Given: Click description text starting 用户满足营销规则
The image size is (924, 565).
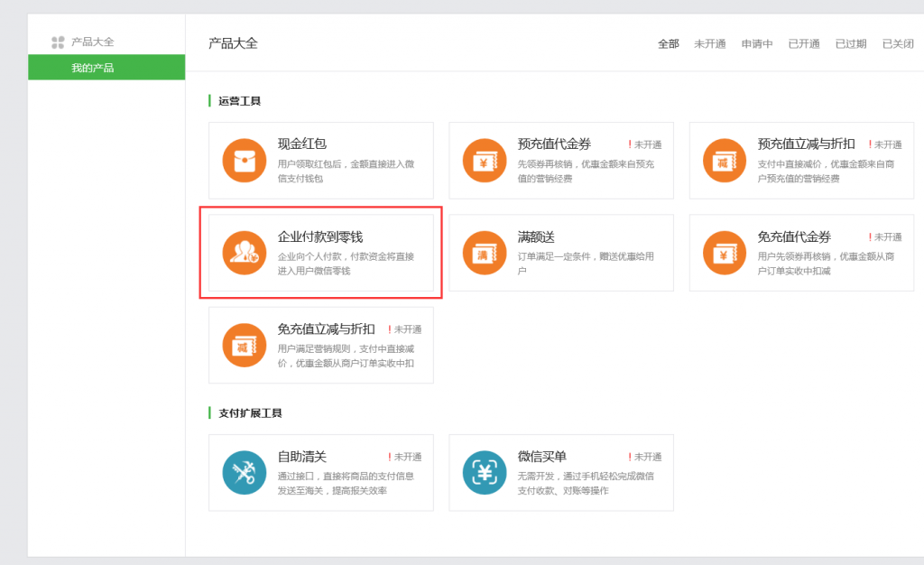Looking at the screenshot, I should [x=346, y=356].
